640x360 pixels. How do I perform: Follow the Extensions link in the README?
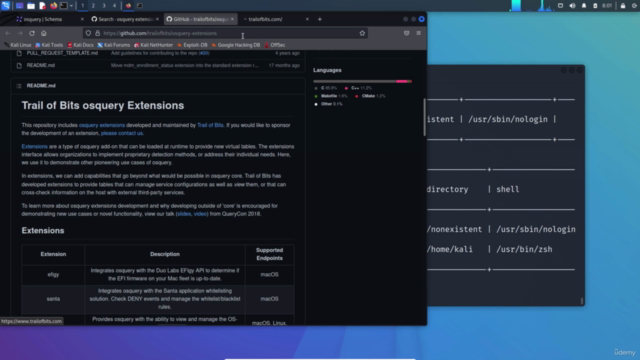[x=34, y=147]
